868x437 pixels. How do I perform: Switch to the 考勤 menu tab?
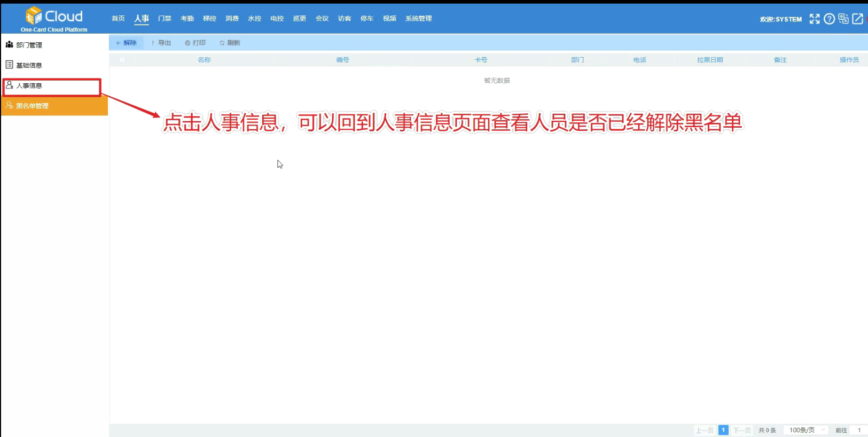pyautogui.click(x=187, y=19)
